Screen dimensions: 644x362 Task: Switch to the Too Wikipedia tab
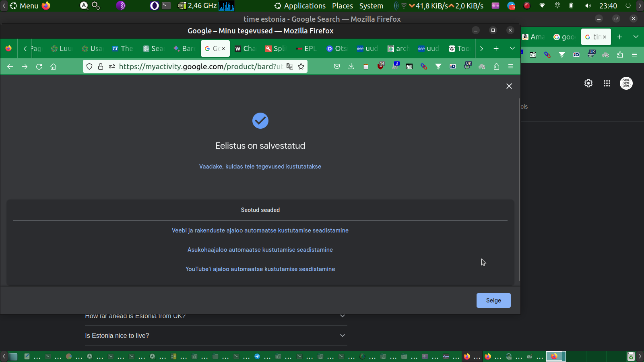(459, 49)
